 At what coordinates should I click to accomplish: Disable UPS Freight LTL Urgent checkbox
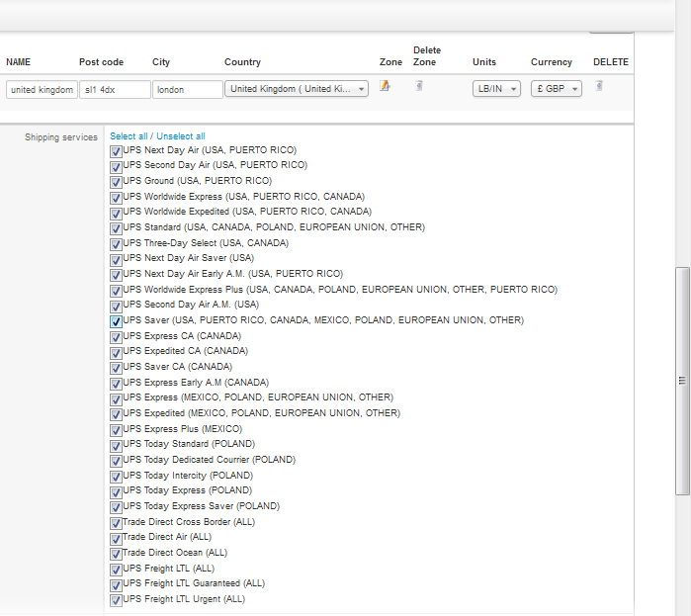click(117, 600)
